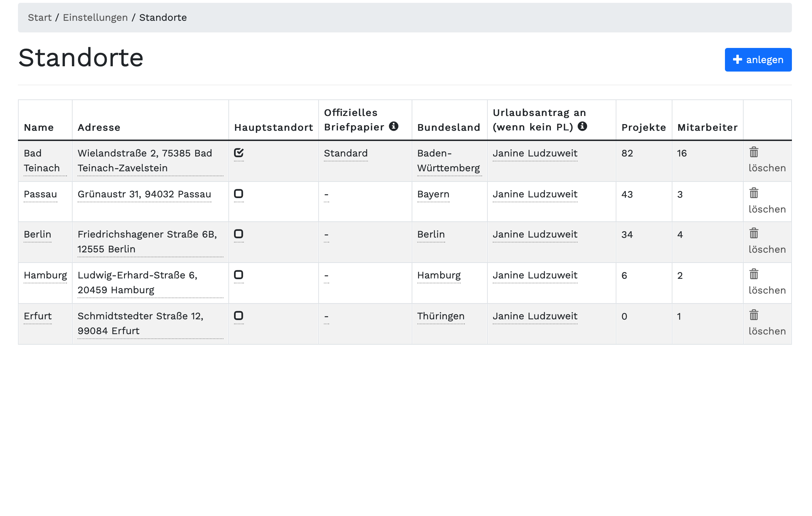Edit address Grünaustr 31, 94032 Passau

144,194
